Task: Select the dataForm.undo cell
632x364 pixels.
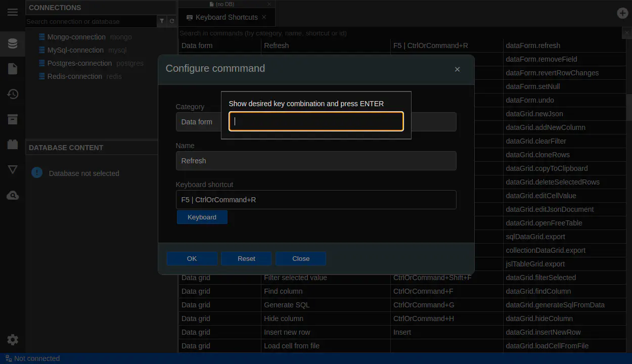Action: tap(564, 100)
